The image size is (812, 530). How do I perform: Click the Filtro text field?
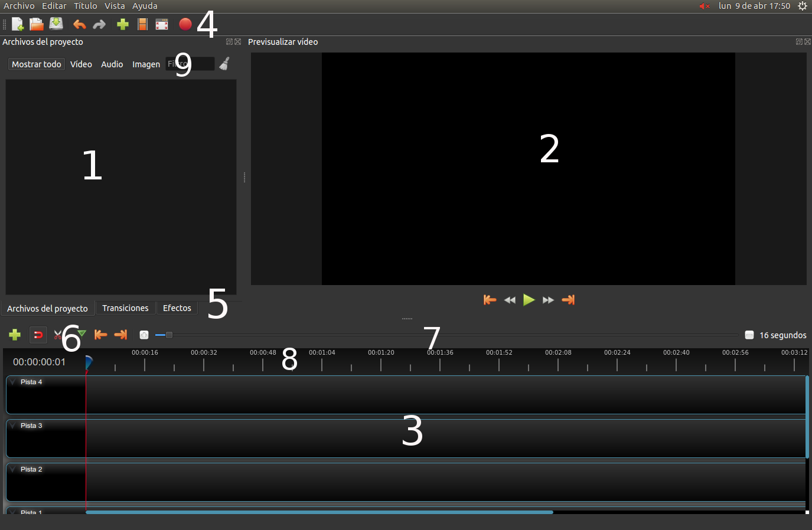pos(190,64)
